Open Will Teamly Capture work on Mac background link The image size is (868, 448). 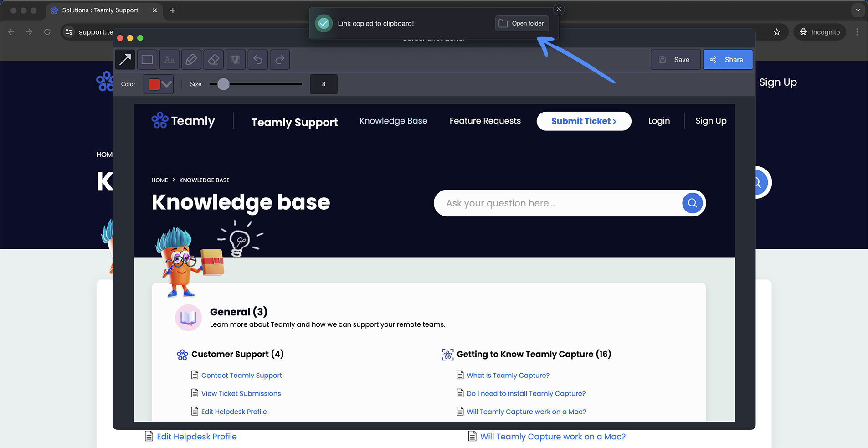553,437
